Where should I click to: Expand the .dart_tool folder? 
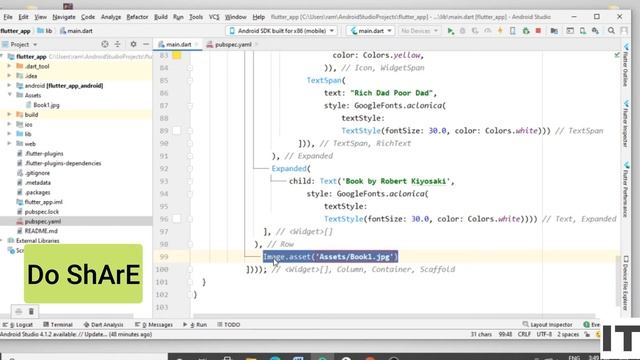[x=9, y=66]
